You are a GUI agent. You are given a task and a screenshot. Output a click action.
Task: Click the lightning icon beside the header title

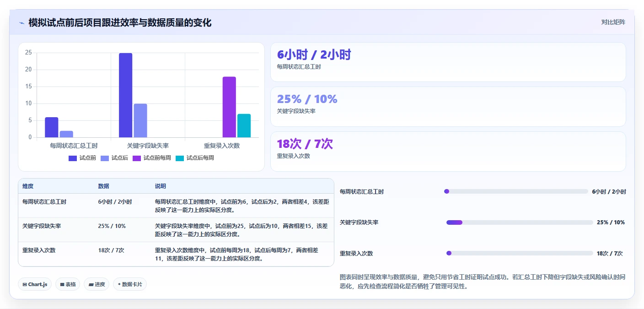(x=21, y=23)
